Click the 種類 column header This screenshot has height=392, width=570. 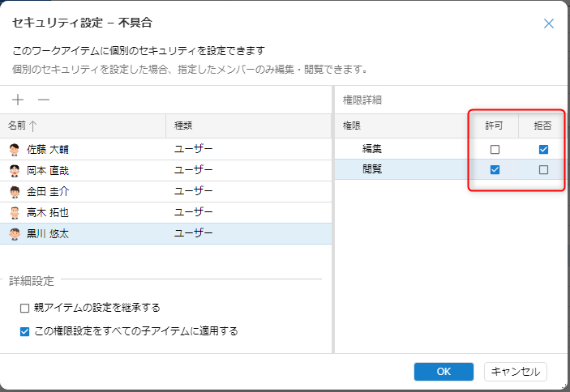183,126
